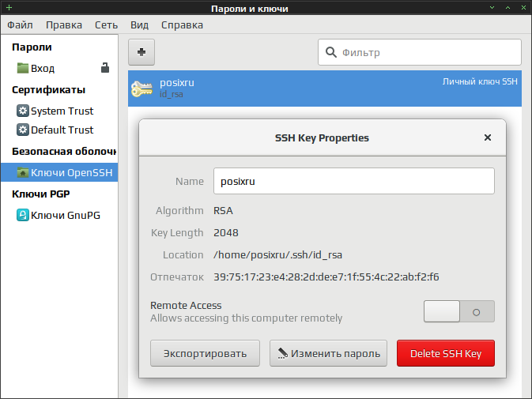Screen dimensions: 532x399
Task: Open the Справка menu
Action: (182, 24)
